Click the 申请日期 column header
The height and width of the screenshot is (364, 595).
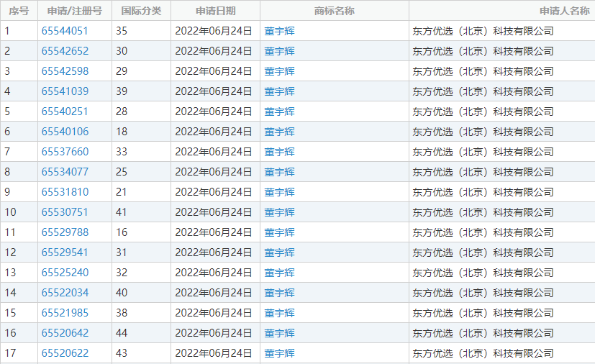click(x=216, y=11)
